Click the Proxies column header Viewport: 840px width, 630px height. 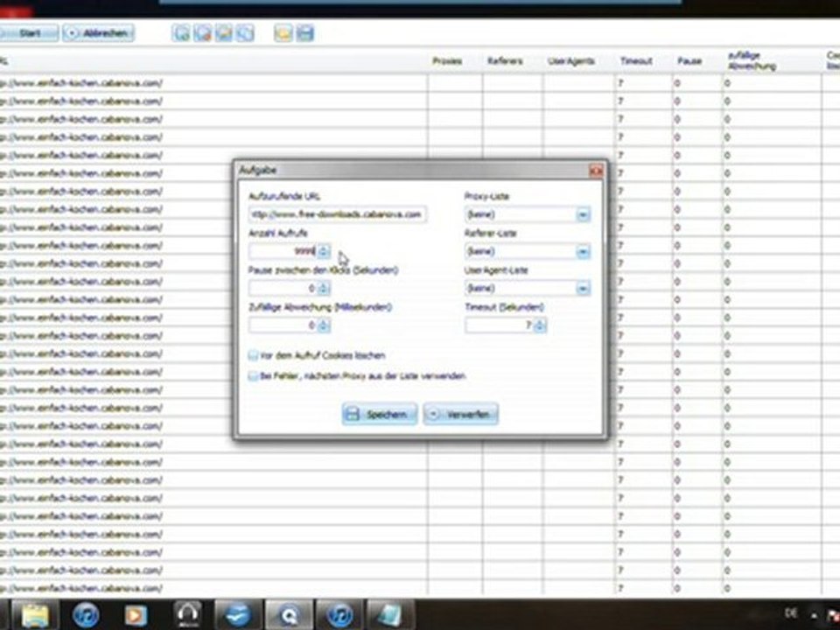point(447,61)
